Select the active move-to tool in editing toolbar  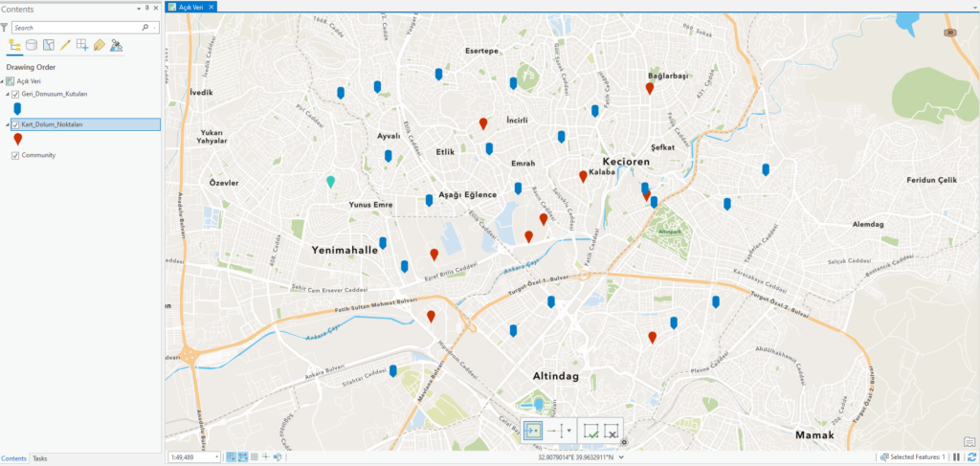coord(532,431)
